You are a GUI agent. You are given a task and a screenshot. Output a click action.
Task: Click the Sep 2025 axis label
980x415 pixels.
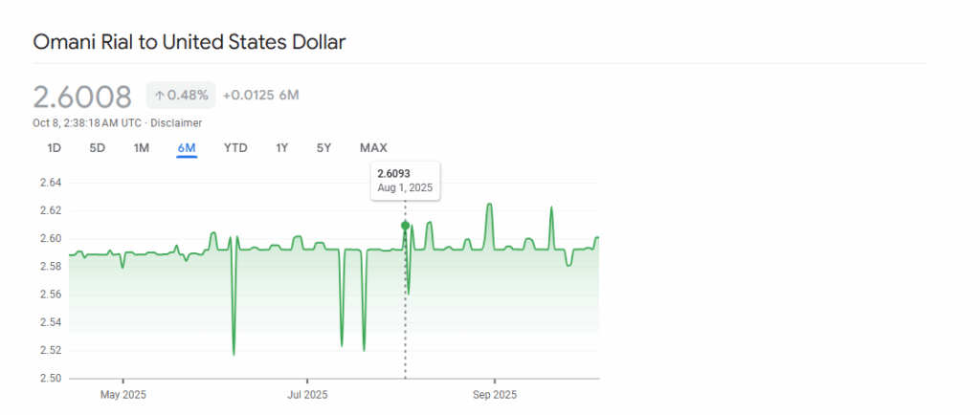pyautogui.click(x=494, y=394)
